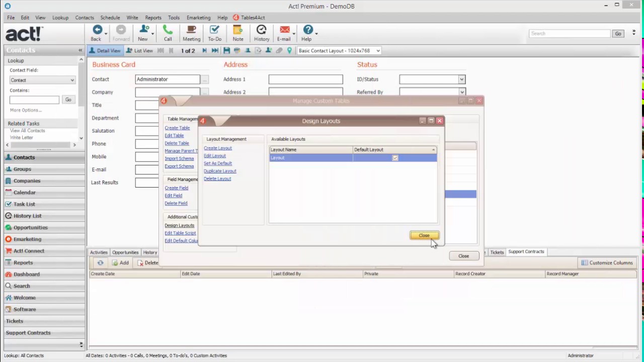Click Go next to the Search box
644x362 pixels.
(x=618, y=34)
